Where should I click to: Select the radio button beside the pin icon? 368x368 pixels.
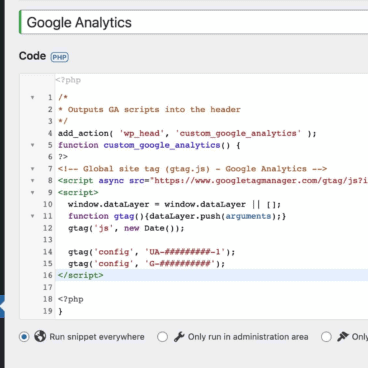point(326,337)
